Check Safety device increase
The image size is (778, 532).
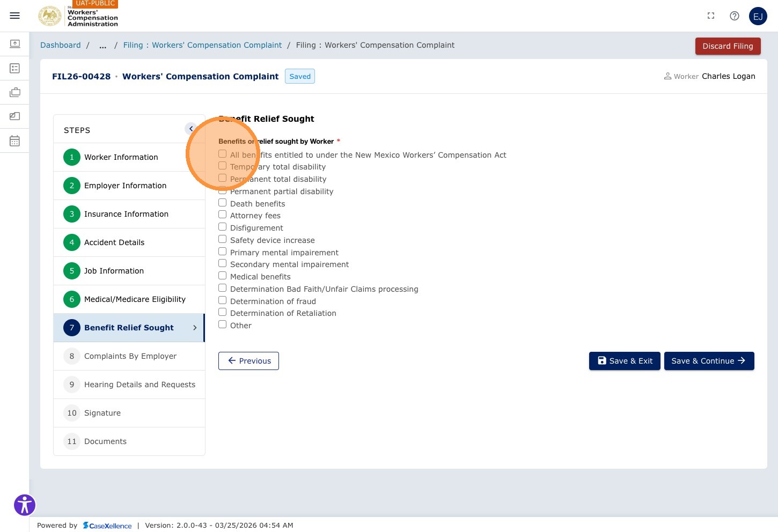222,239
